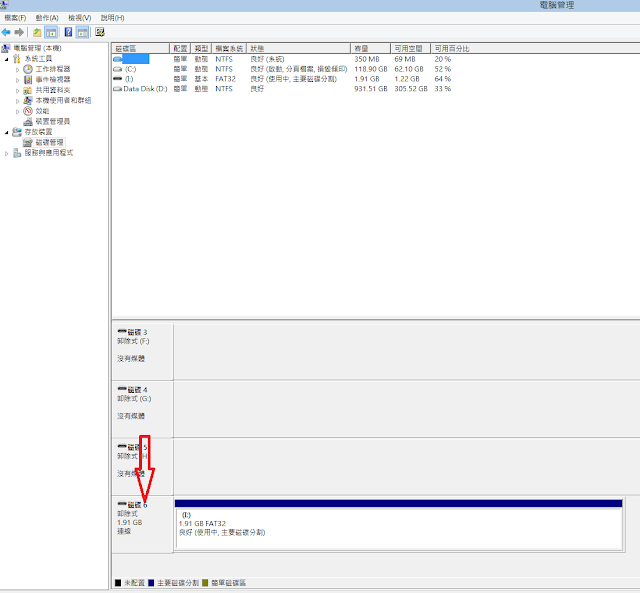Open 裝置管理員 device manager icon
This screenshot has width=640, height=593.
28,122
